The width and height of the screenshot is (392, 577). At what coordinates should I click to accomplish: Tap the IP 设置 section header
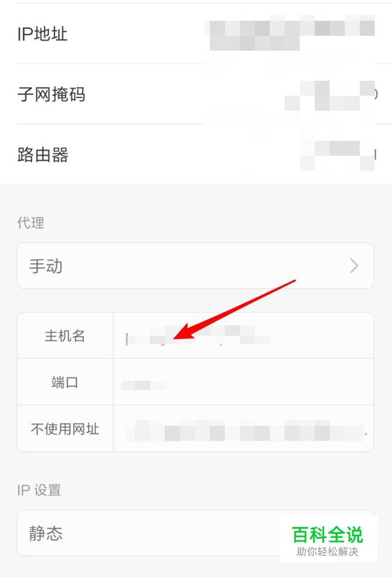tap(39, 490)
